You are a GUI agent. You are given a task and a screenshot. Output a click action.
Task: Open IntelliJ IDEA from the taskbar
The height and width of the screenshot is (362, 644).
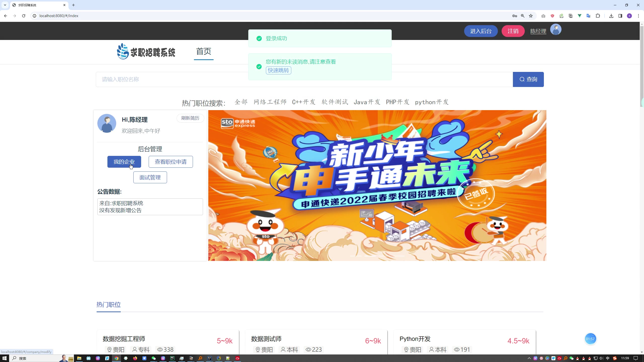click(210, 358)
